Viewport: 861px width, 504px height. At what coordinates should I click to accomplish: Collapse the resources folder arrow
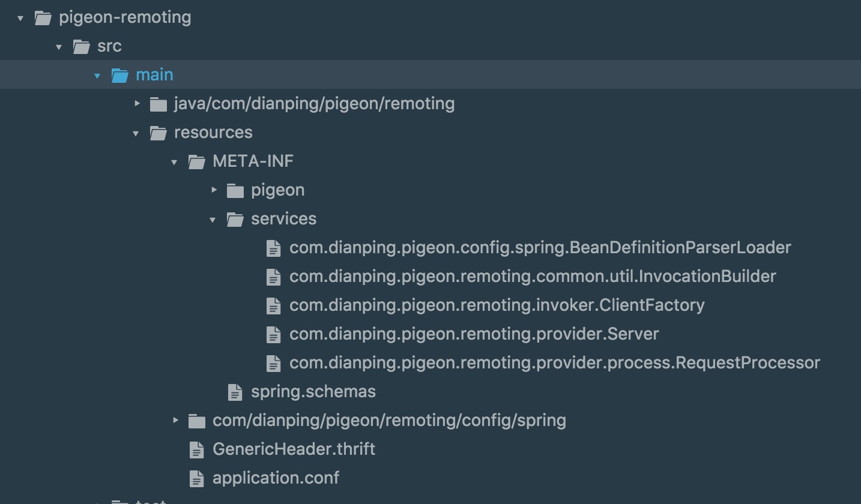pos(136,133)
